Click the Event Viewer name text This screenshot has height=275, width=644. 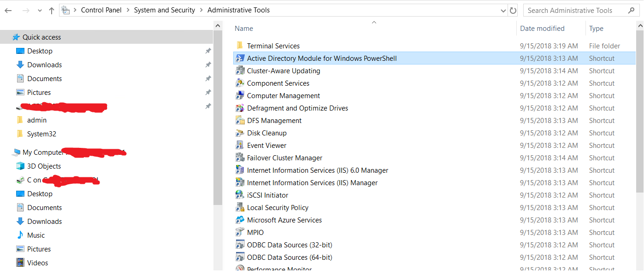point(266,145)
